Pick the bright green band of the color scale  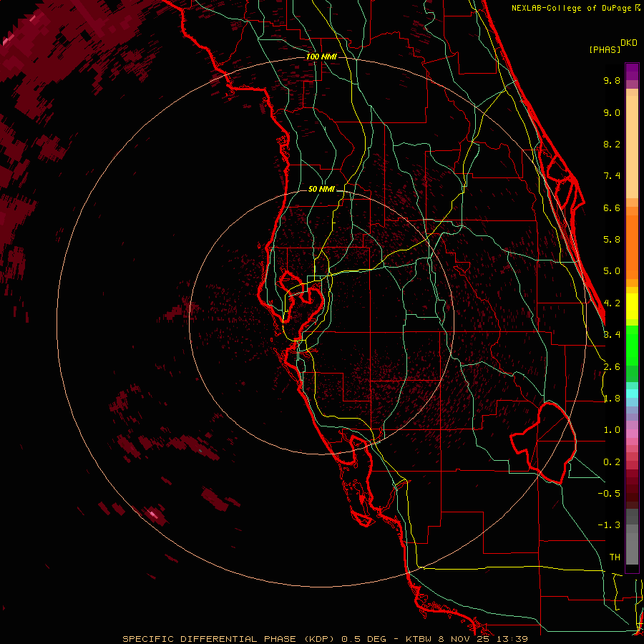632,345
